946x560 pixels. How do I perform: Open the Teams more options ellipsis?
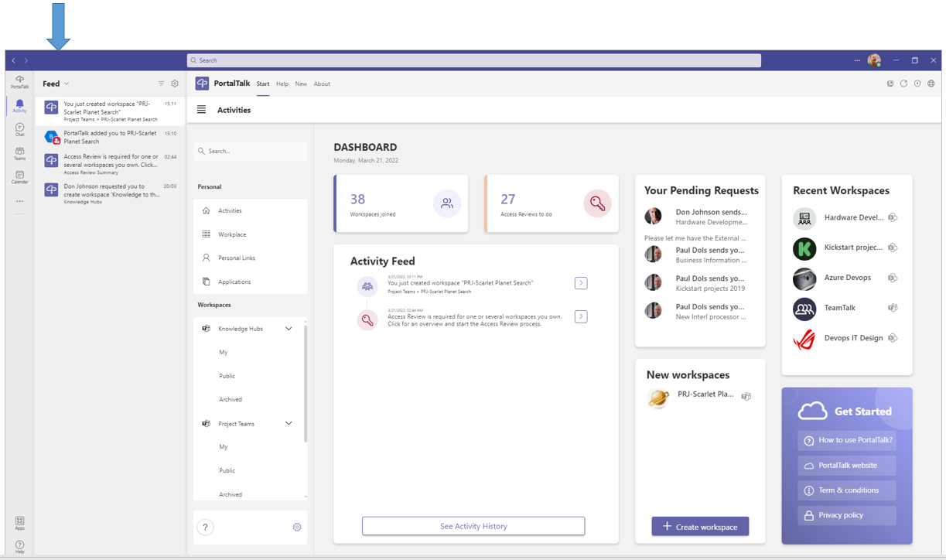(x=857, y=60)
